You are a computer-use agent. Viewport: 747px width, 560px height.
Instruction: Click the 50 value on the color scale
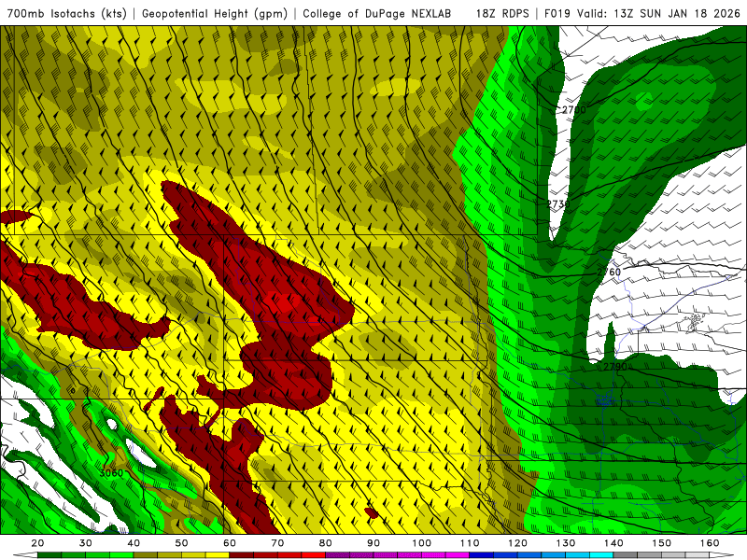[181, 543]
